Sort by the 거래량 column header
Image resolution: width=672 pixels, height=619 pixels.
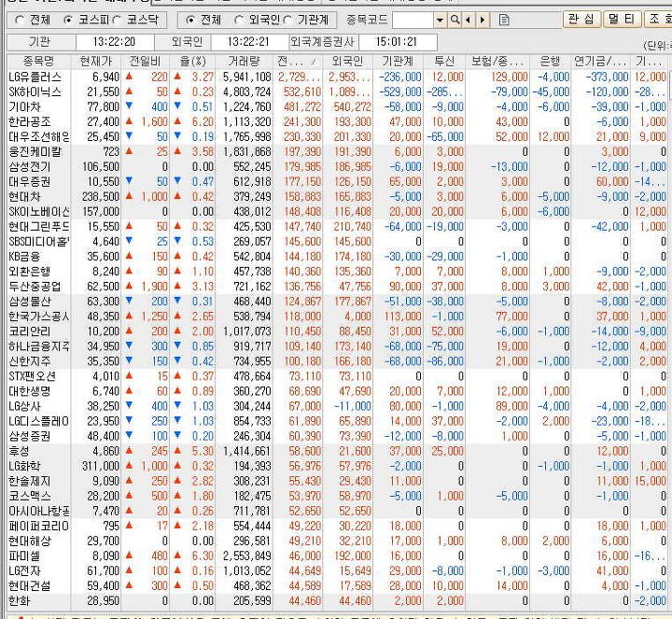click(x=244, y=61)
